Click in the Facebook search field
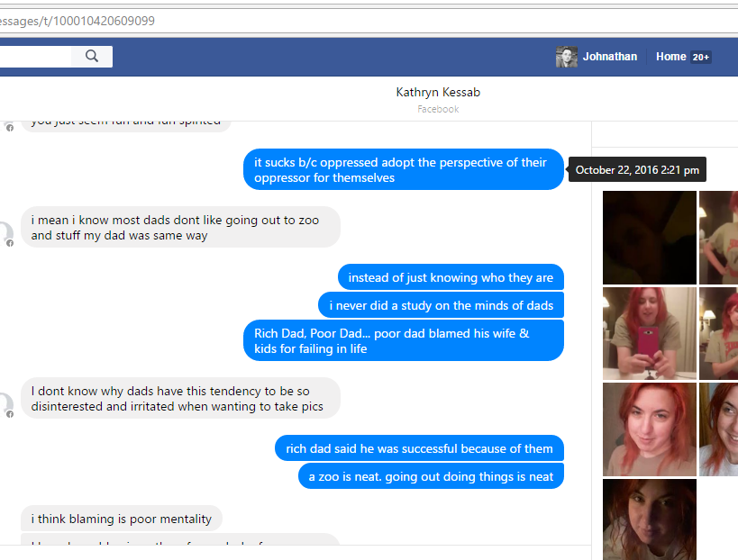The width and height of the screenshot is (738, 560). click(35, 57)
